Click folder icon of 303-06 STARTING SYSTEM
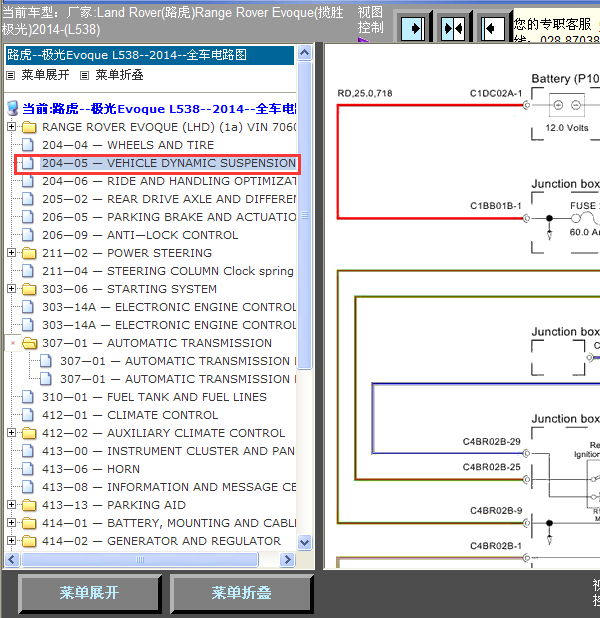Viewport: 600px width, 618px height. [x=29, y=289]
